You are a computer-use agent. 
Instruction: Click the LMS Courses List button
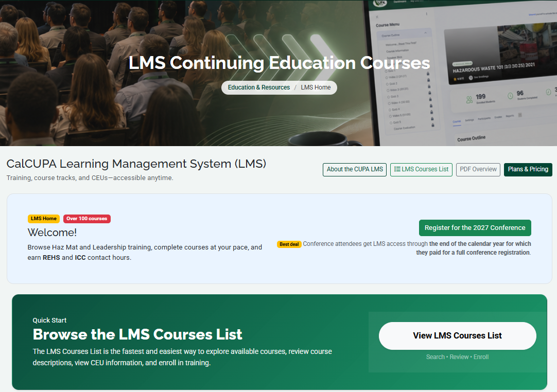(x=421, y=169)
